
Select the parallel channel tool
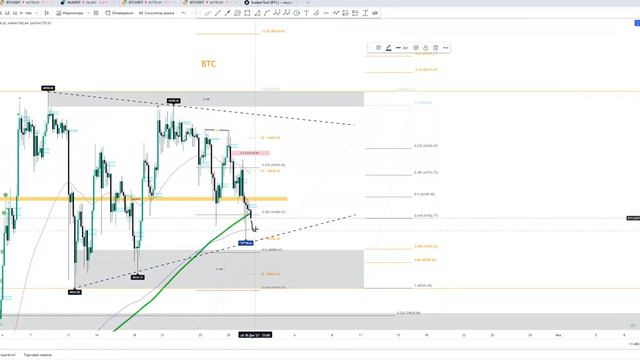(316, 13)
